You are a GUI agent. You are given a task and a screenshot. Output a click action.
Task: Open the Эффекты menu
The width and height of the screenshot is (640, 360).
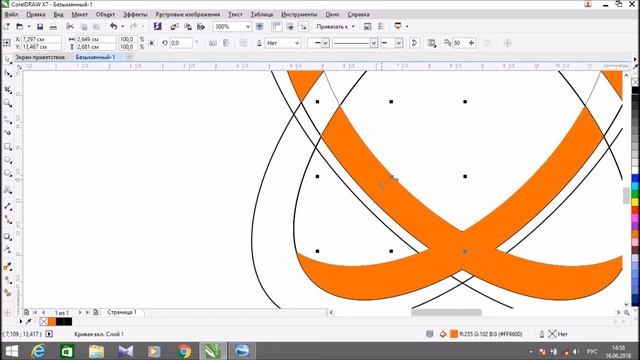[135, 14]
